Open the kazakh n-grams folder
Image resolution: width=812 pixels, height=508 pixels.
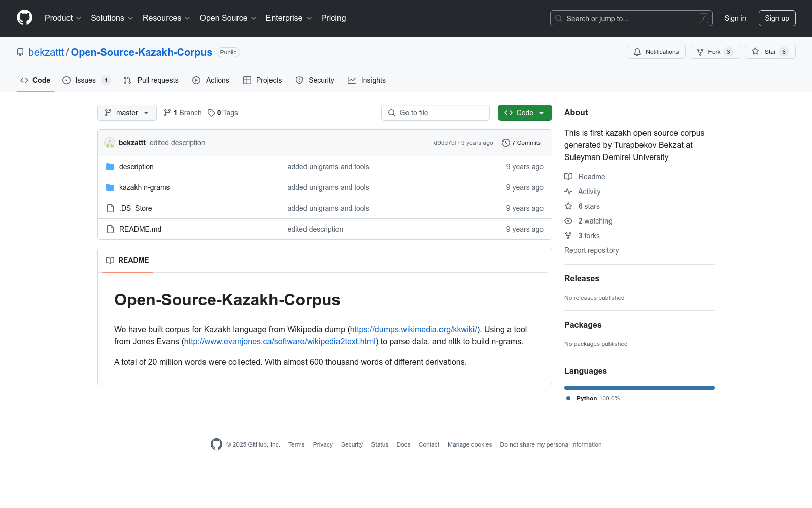145,187
